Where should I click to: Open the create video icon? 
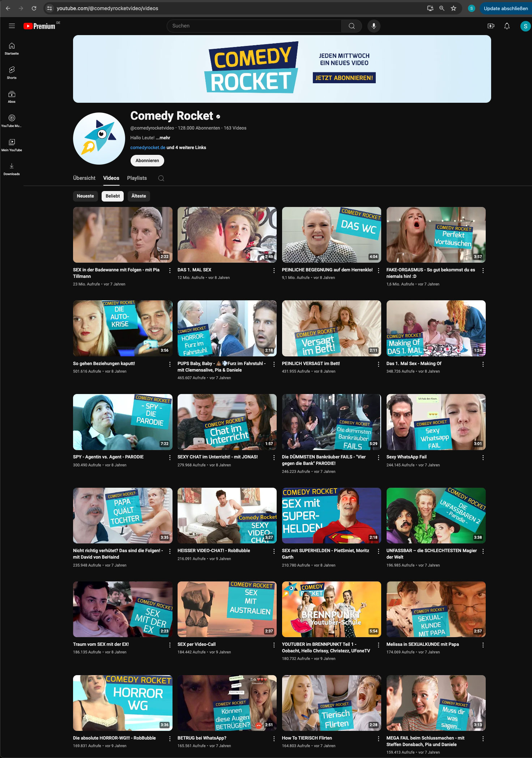pyautogui.click(x=491, y=26)
